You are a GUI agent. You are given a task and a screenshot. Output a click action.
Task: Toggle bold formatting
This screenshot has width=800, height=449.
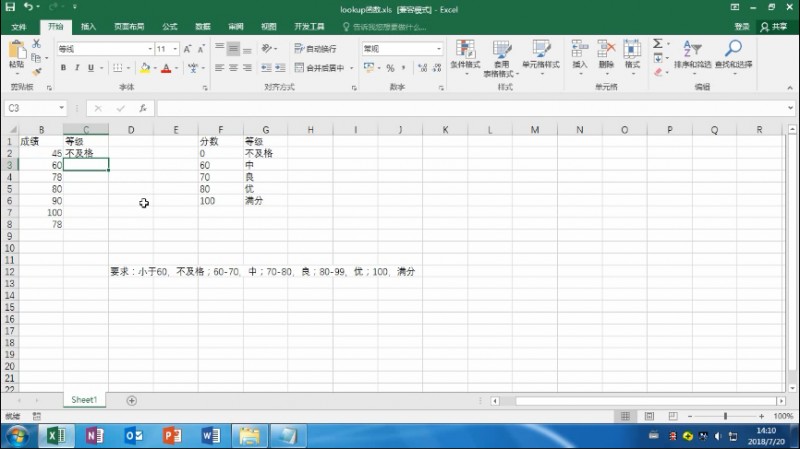pos(63,68)
